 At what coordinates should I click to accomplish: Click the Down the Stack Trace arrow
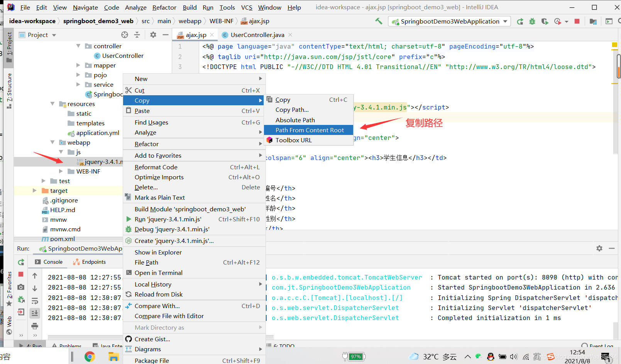tap(35, 288)
